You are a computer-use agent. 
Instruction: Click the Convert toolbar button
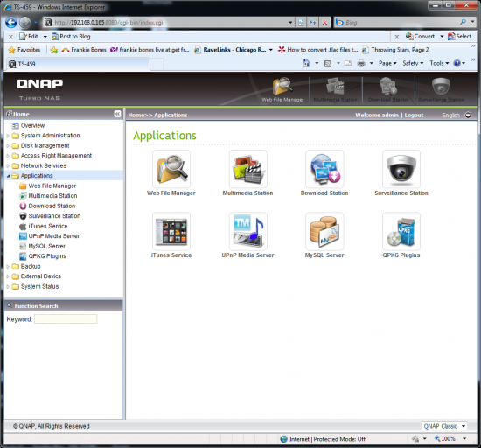(421, 37)
